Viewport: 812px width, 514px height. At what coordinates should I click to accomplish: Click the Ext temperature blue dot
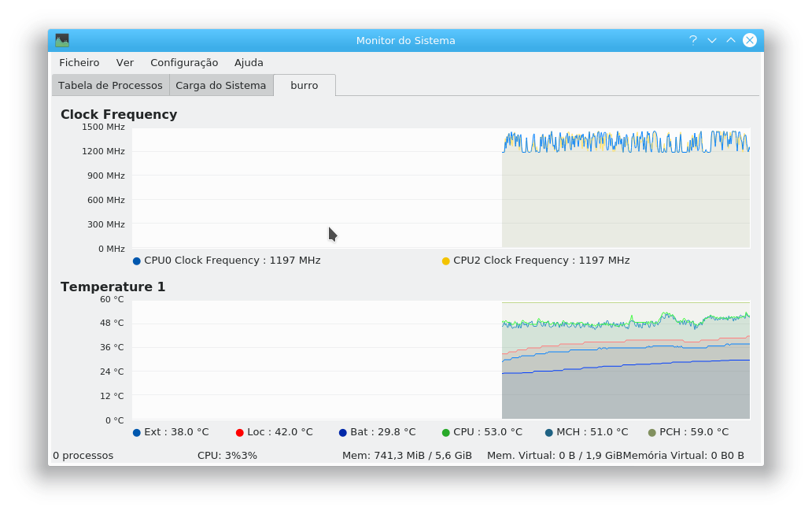137,433
